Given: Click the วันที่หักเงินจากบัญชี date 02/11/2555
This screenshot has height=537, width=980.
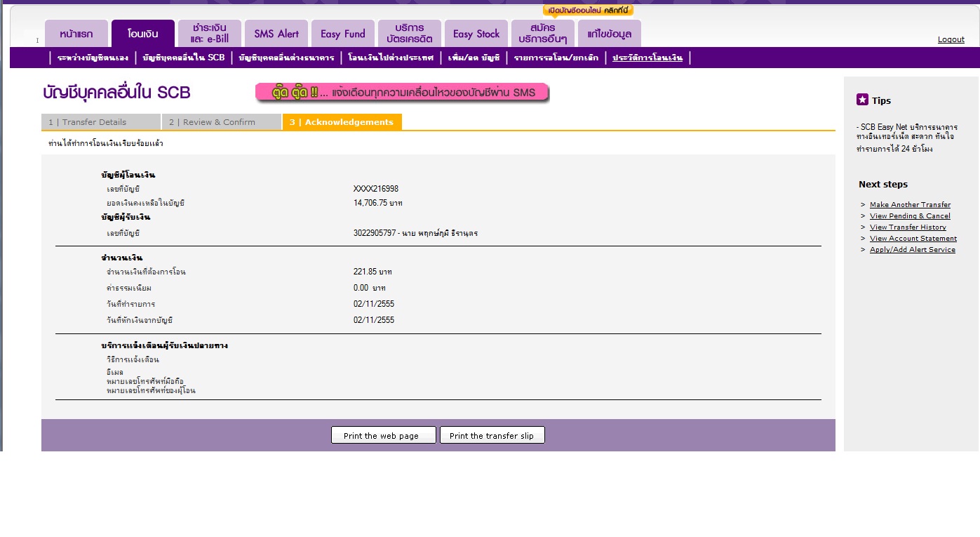Looking at the screenshot, I should pos(374,320).
